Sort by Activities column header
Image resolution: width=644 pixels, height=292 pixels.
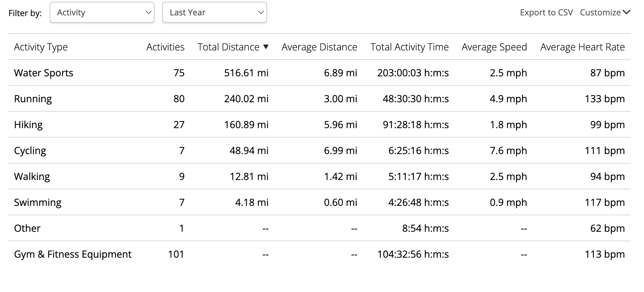coord(165,47)
